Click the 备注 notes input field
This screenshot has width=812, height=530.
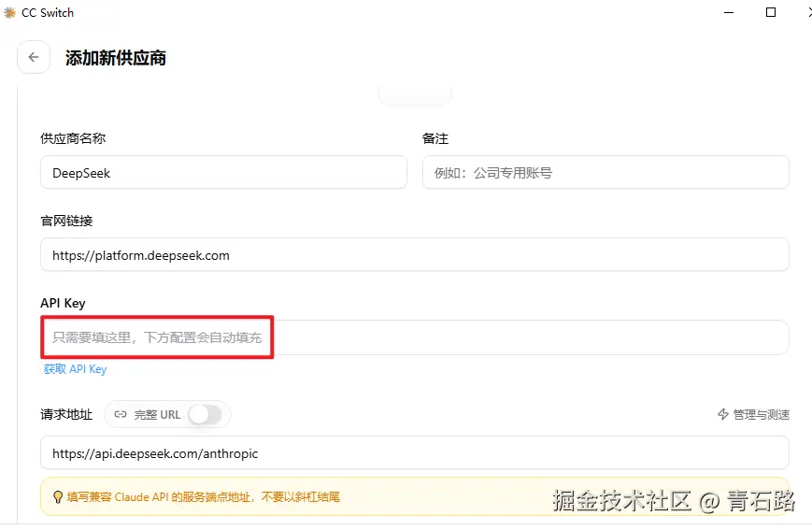coord(605,173)
